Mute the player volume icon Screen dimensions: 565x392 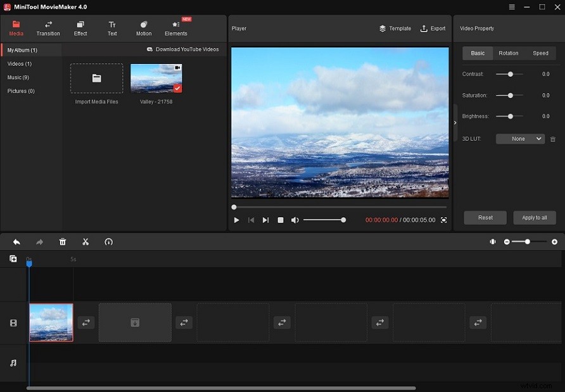[295, 220]
